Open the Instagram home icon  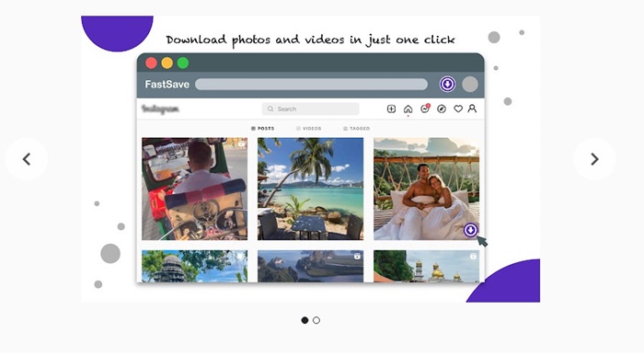[x=408, y=109]
